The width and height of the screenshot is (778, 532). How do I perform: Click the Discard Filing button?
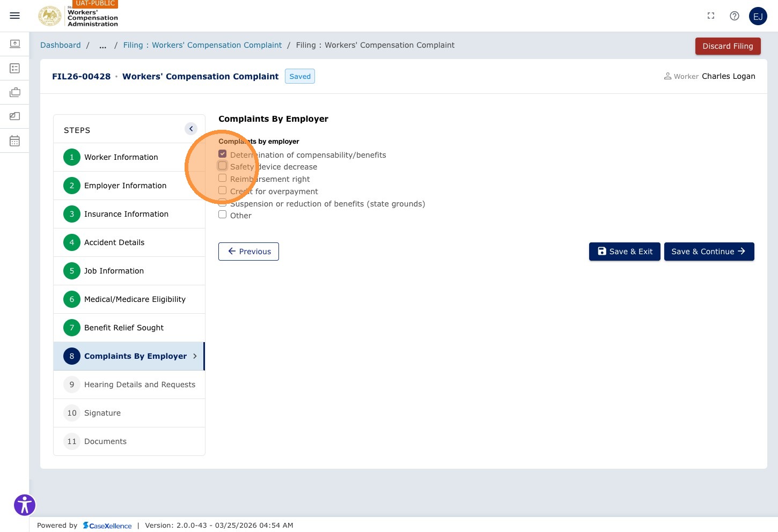tap(728, 46)
